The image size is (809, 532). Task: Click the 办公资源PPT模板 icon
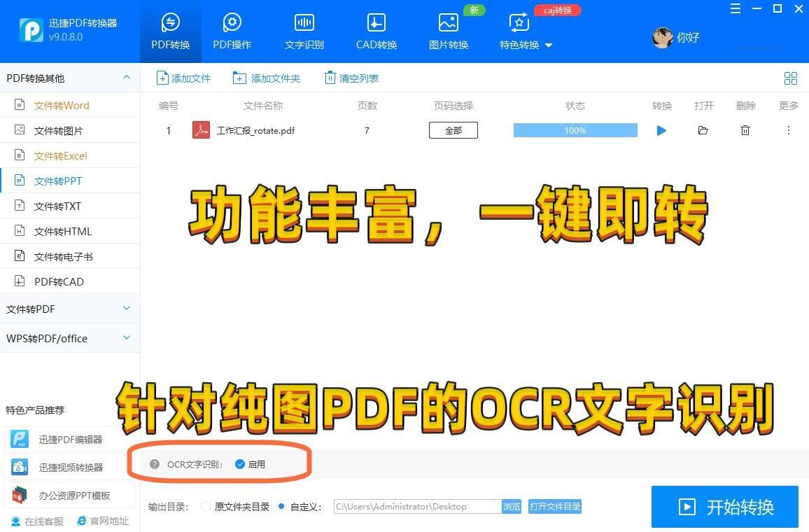pos(20,496)
